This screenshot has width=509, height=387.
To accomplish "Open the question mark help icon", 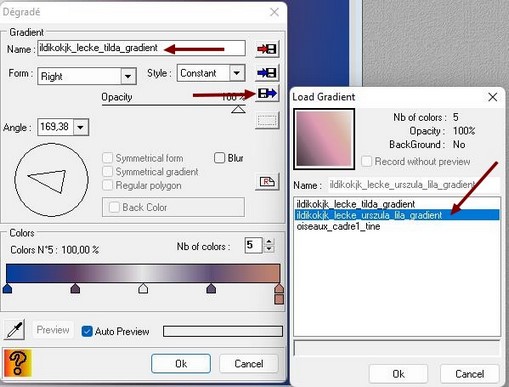I will coord(18,363).
